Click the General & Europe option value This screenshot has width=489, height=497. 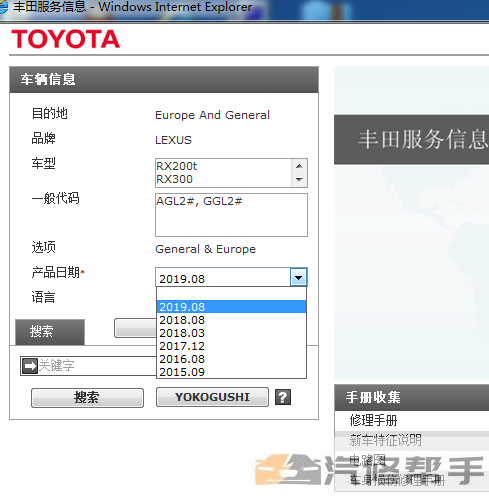pos(205,249)
